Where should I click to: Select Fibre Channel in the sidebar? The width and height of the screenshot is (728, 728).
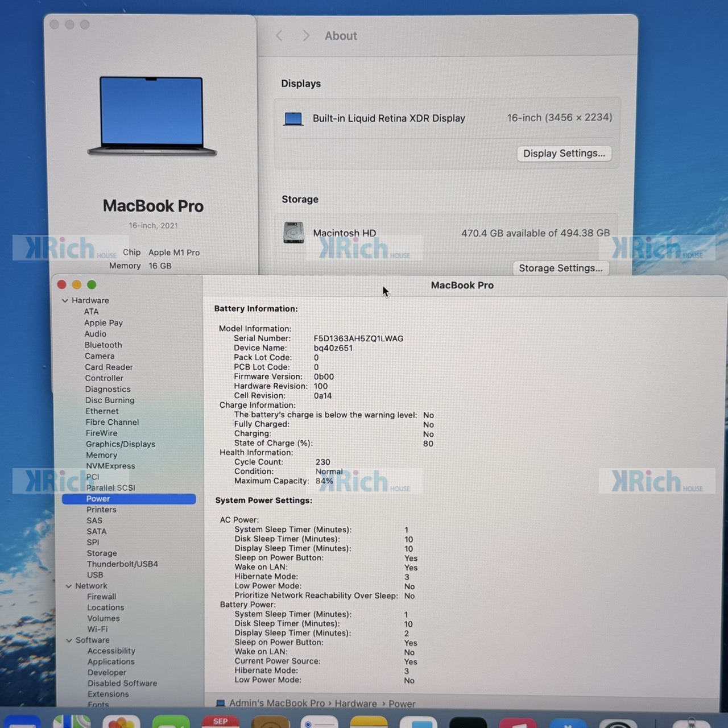point(113,422)
